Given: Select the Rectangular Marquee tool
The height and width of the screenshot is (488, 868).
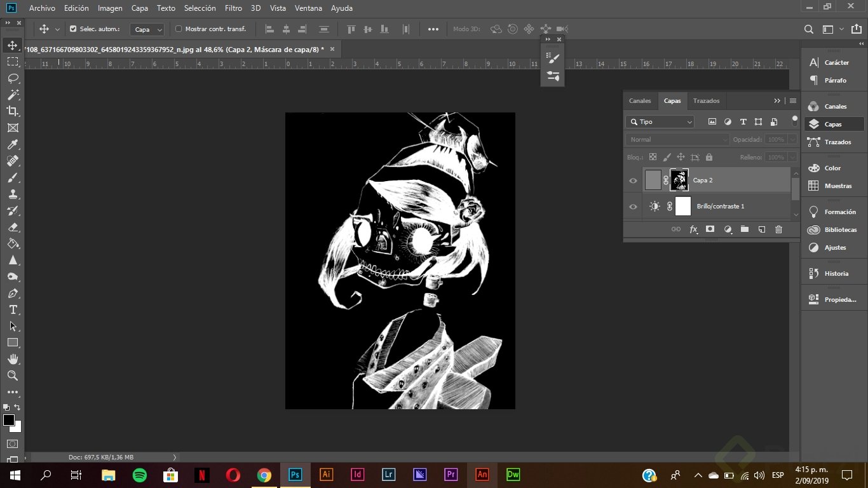Looking at the screenshot, I should 12,62.
